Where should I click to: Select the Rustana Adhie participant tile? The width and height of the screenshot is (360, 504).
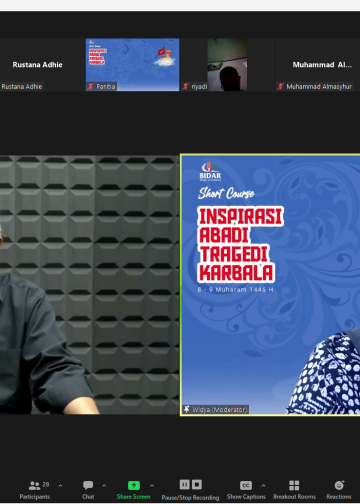pos(37,64)
